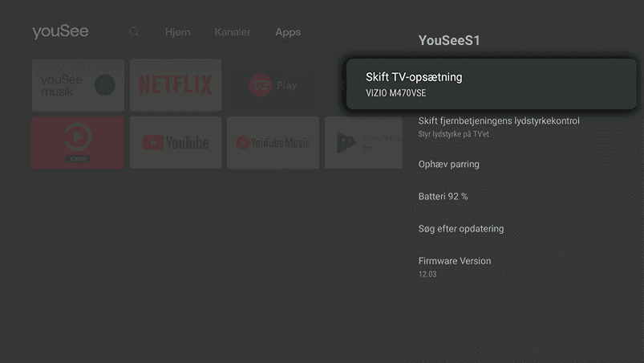Open the Google Play app tile
This screenshot has width=644, height=363.
click(363, 142)
